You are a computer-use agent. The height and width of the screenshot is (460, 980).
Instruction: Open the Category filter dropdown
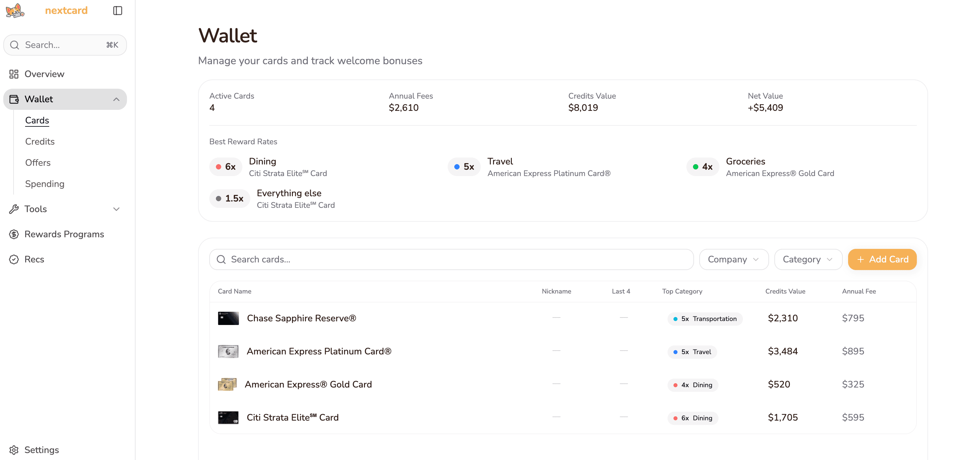[808, 259]
